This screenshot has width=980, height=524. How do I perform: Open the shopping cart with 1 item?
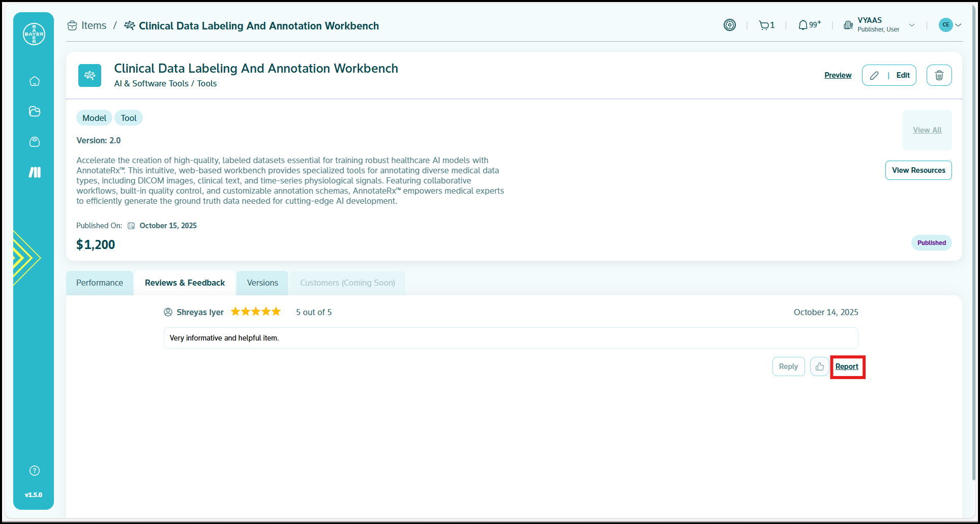point(766,25)
